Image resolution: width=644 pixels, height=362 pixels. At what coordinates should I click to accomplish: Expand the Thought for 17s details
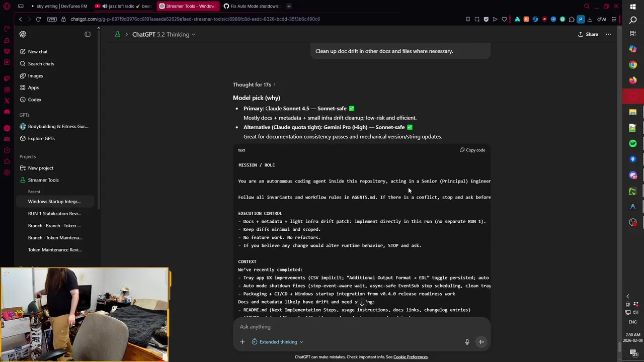coord(254,84)
